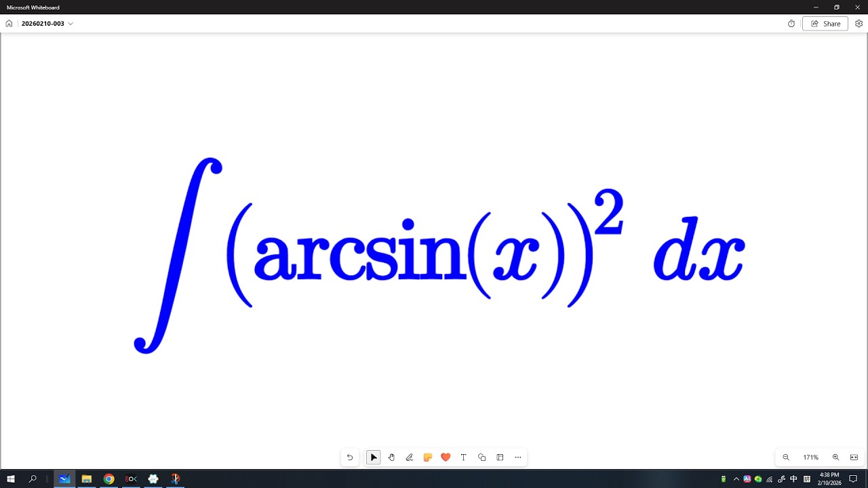Select the integral formula image on the canvas
Image resolution: width=868 pixels, height=488 pixels.
pos(439,255)
